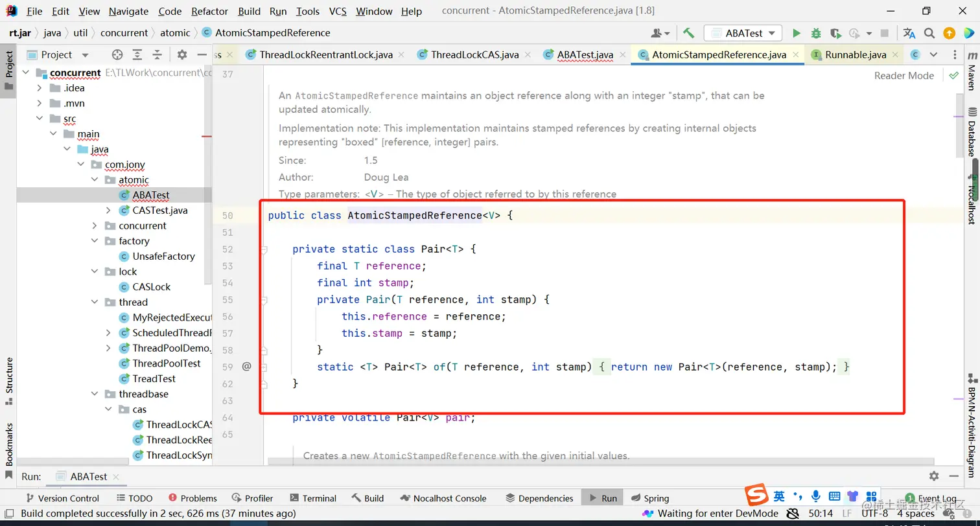The image size is (980, 526).
Task: Open the File menu
Action: (x=34, y=11)
